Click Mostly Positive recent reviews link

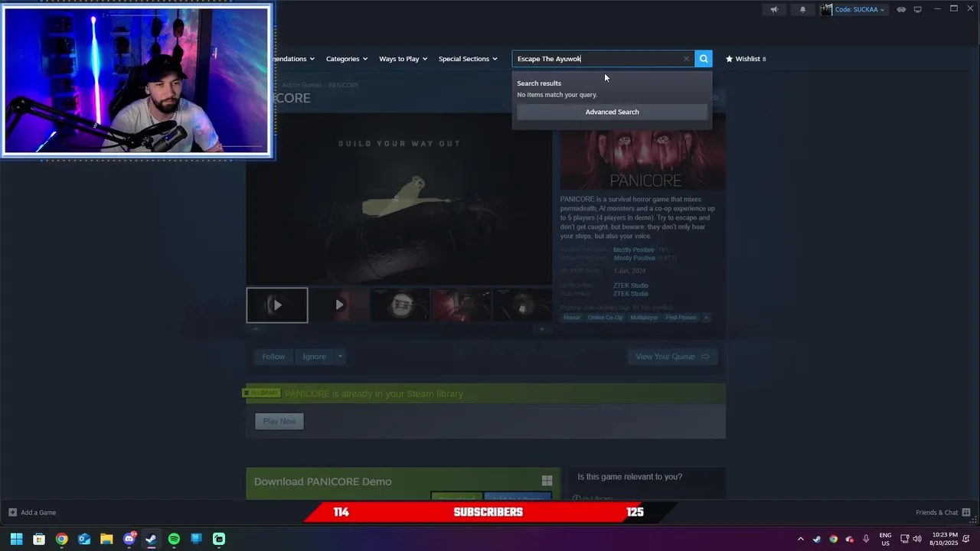pyautogui.click(x=634, y=250)
